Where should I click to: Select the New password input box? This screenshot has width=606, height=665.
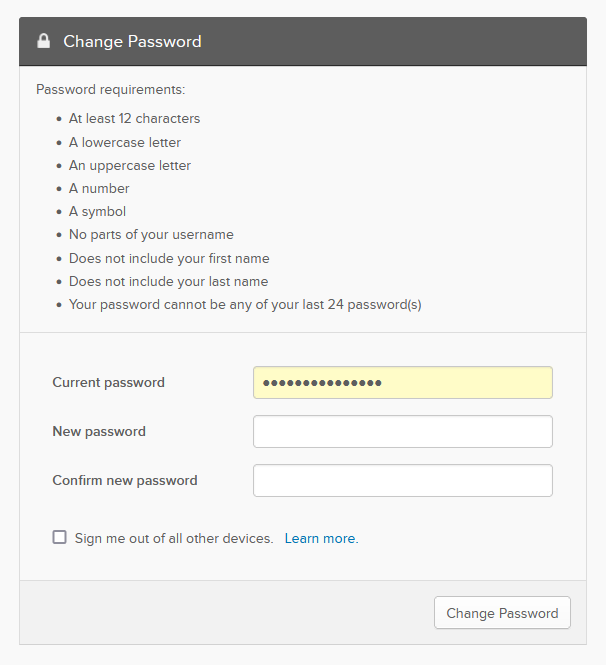(403, 431)
